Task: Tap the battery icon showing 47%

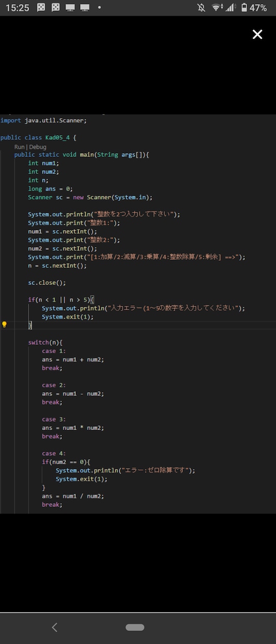Action: pos(244,8)
